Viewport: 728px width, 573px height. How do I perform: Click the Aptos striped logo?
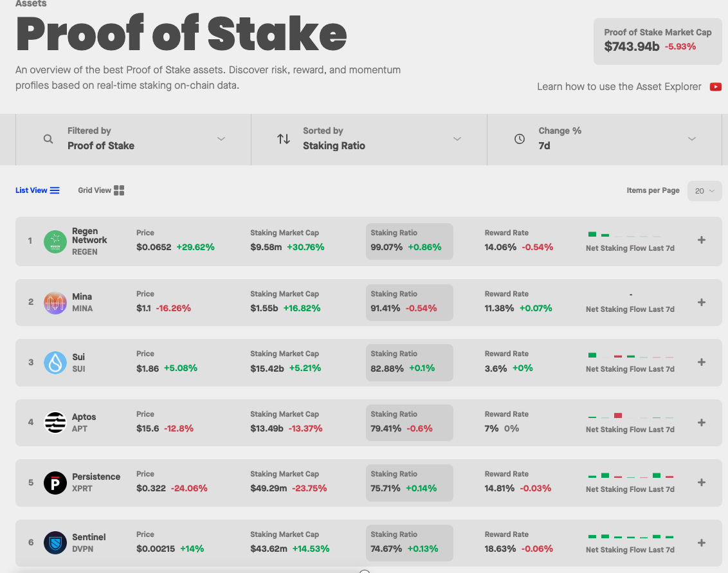(x=55, y=423)
